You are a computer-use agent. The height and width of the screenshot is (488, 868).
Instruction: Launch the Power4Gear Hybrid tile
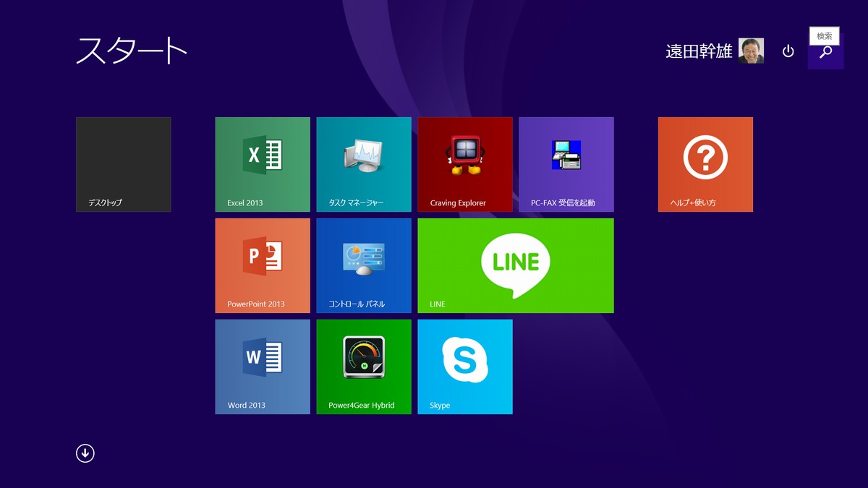pos(363,367)
